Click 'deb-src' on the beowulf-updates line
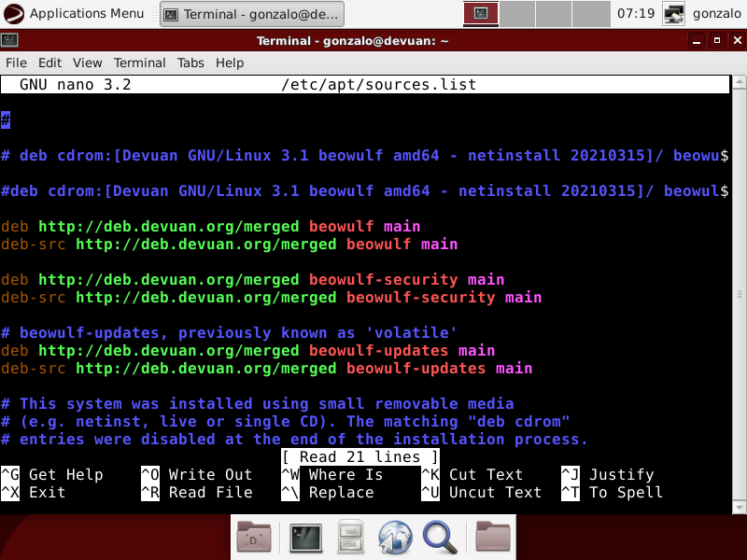This screenshot has width=747, height=560. pos(34,369)
